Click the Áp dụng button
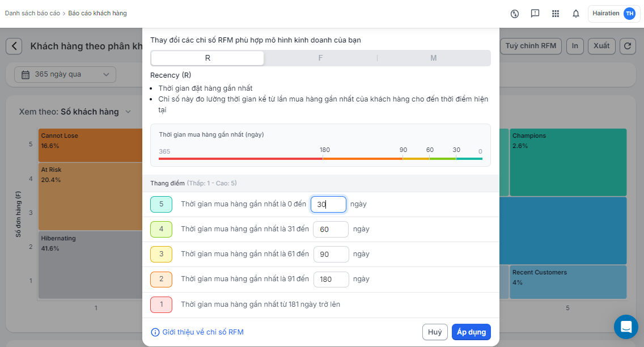The width and height of the screenshot is (644, 347). click(x=471, y=332)
